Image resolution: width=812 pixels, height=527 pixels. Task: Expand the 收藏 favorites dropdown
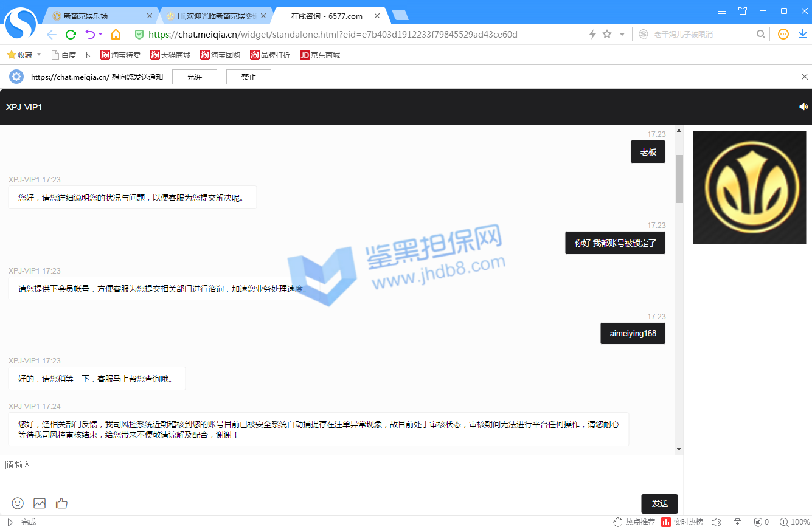(x=39, y=55)
